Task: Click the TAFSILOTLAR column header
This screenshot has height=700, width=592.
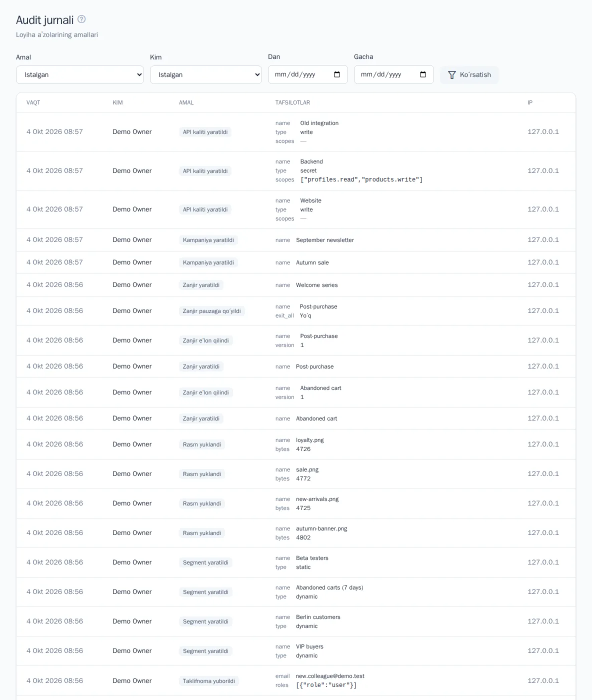Action: [292, 102]
